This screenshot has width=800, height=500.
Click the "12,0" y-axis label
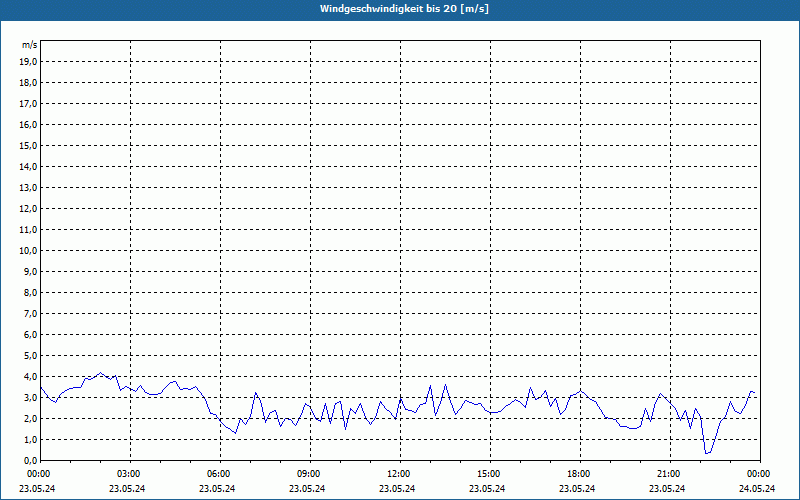tap(28, 209)
